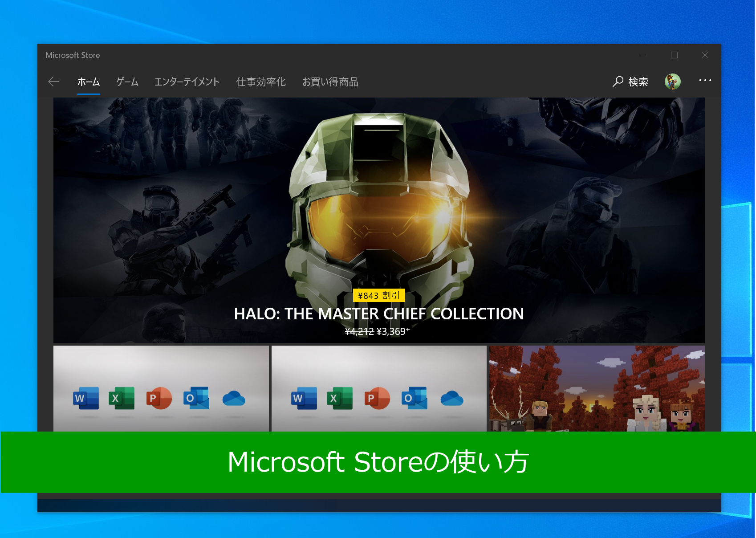This screenshot has width=756, height=538.
Task: Open the エンターテイメント tab
Action: [187, 82]
